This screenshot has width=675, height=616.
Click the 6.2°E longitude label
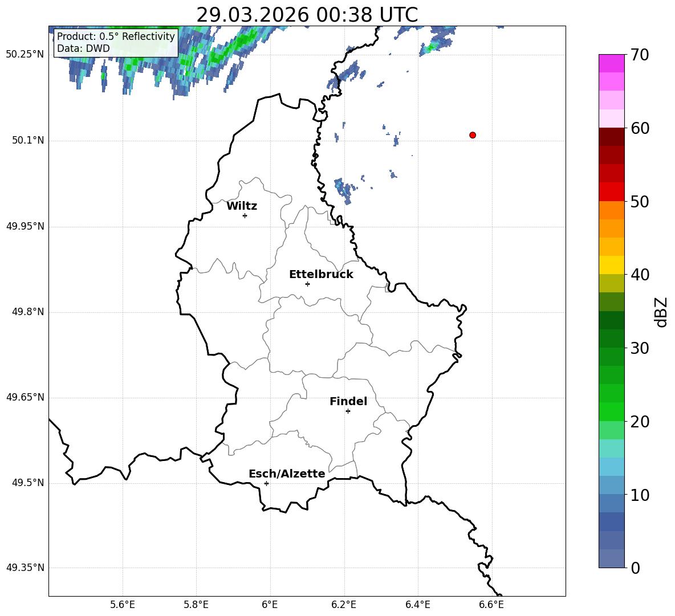pos(344,605)
